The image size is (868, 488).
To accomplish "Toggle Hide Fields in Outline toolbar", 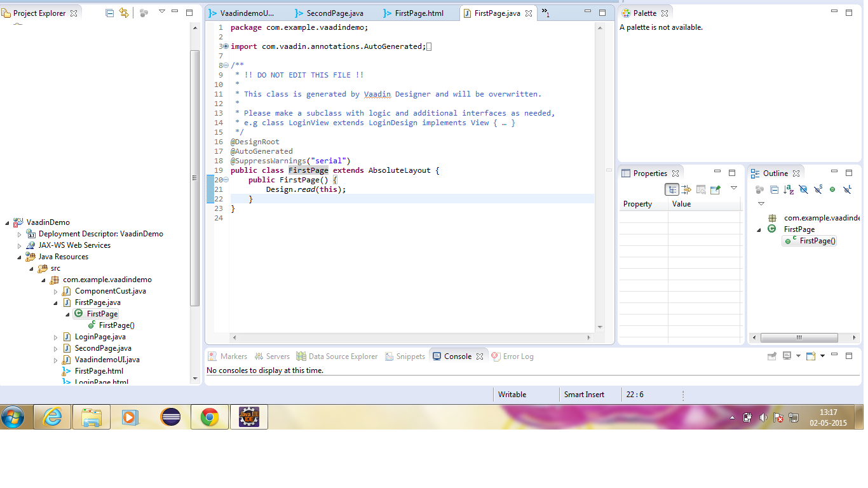I will pyautogui.click(x=803, y=189).
